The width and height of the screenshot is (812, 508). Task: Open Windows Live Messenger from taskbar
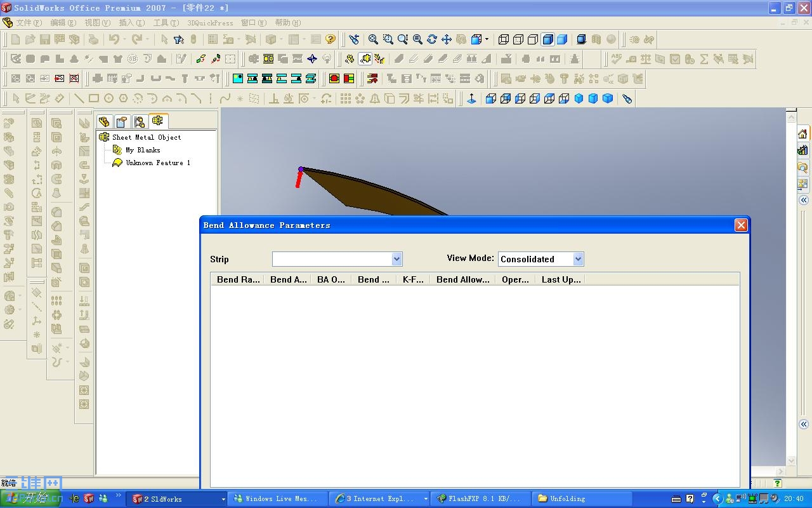(279, 499)
